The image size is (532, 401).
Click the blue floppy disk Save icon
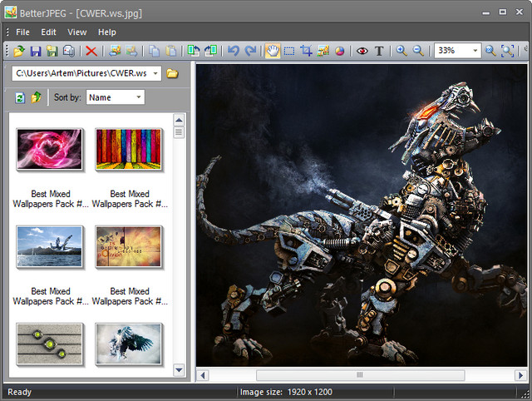[x=36, y=51]
